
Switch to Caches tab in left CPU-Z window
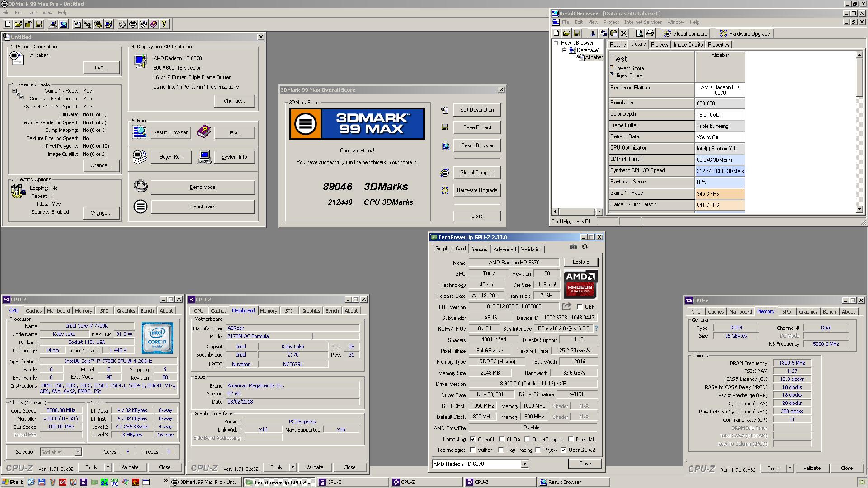pyautogui.click(x=33, y=311)
